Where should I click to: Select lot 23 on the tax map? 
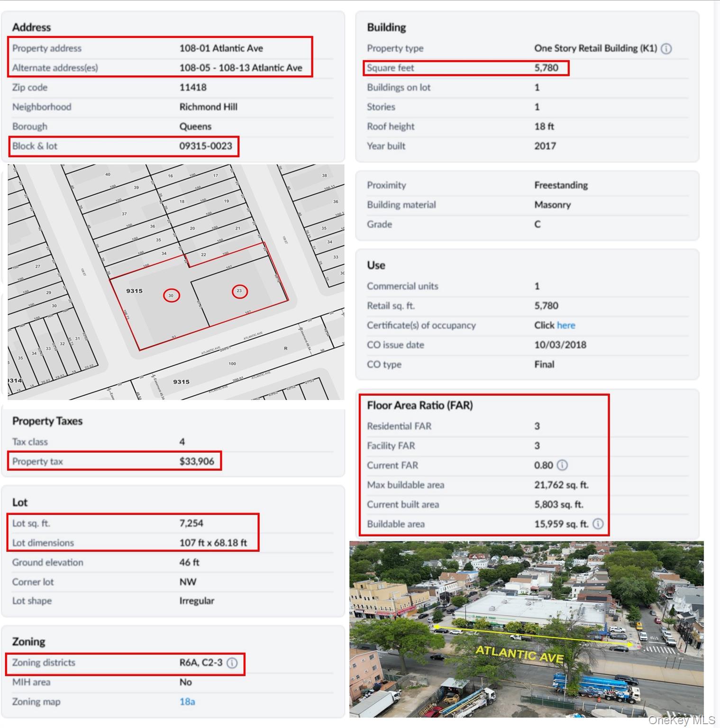(x=239, y=291)
